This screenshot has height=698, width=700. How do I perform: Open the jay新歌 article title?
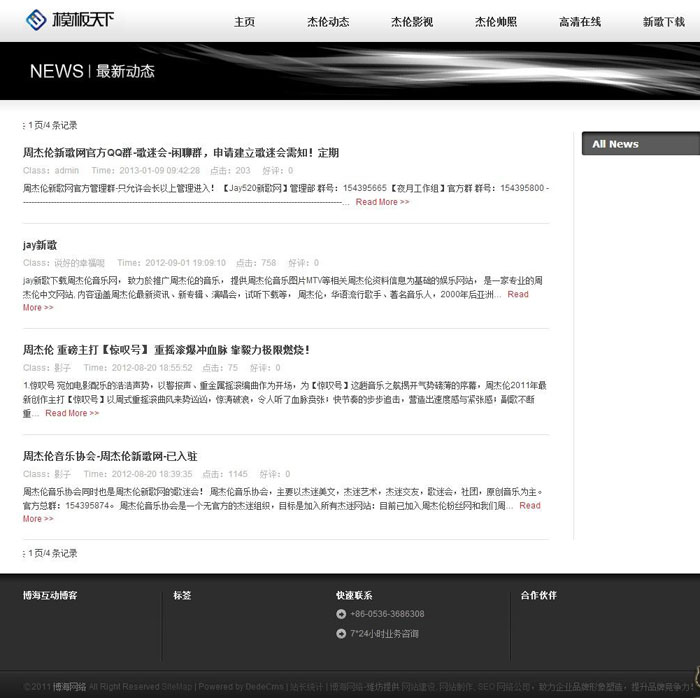pos(40,245)
